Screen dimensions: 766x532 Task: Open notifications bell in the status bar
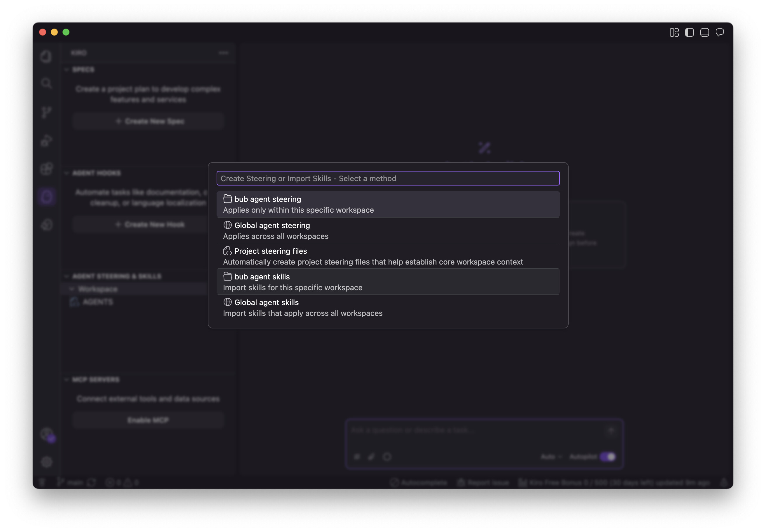coord(723,482)
